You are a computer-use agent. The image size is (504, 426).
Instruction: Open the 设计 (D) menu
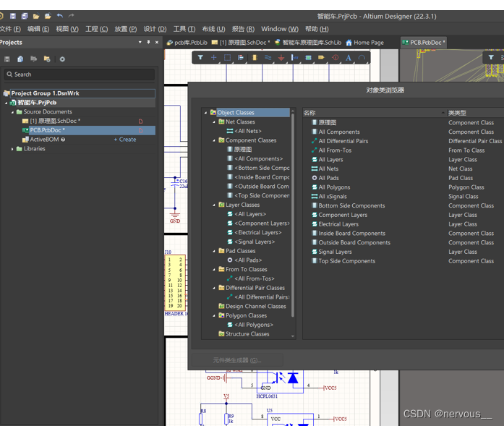tap(155, 29)
